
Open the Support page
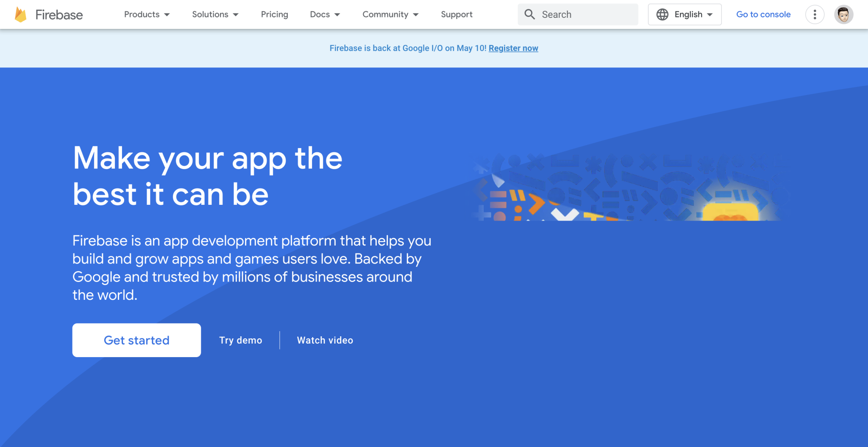pos(456,14)
